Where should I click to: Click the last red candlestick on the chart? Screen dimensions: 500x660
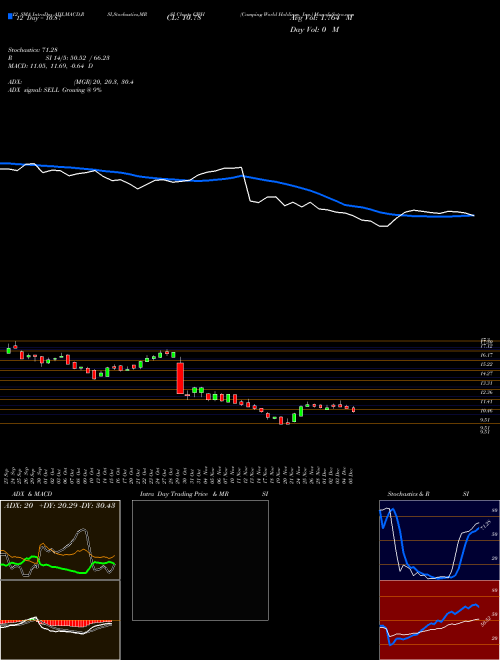(x=354, y=410)
